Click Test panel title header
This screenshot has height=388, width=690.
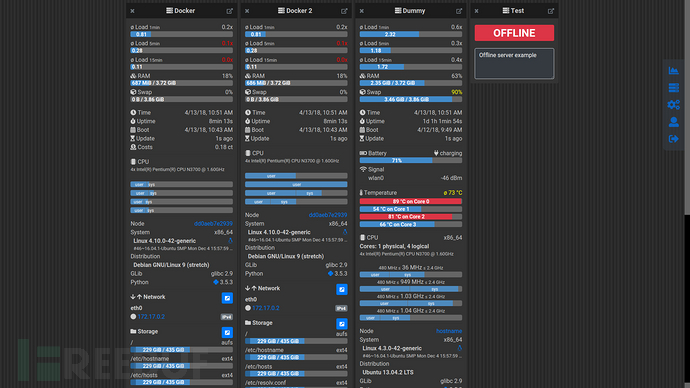514,11
